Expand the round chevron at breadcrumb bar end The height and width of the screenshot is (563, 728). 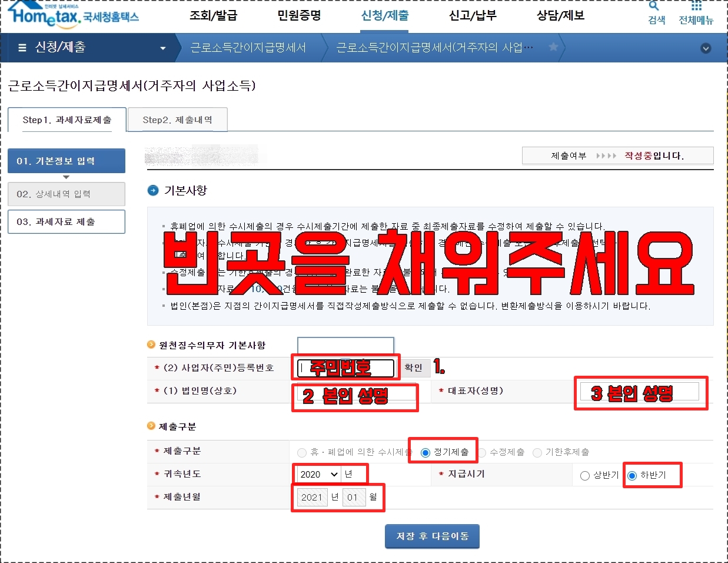pyautogui.click(x=706, y=48)
